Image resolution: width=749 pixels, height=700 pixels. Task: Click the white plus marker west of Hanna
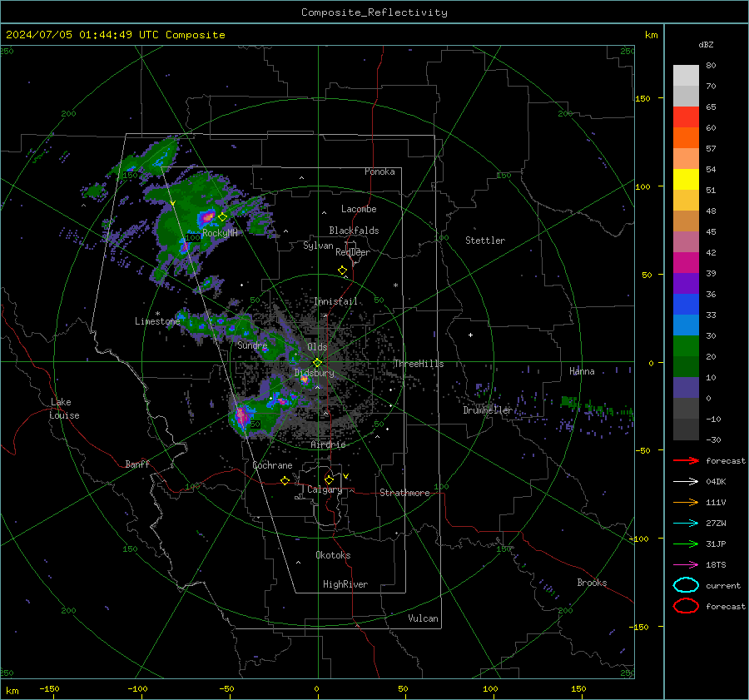[470, 335]
